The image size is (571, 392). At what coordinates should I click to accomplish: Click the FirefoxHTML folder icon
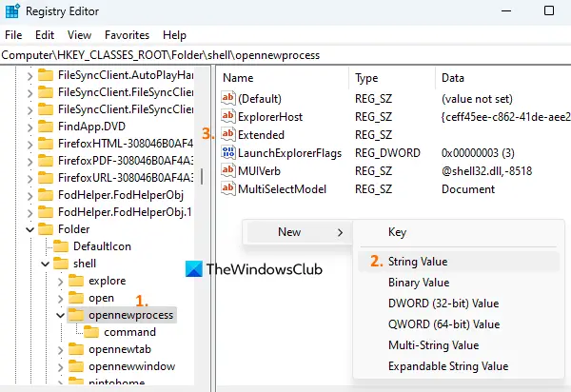coord(46,144)
